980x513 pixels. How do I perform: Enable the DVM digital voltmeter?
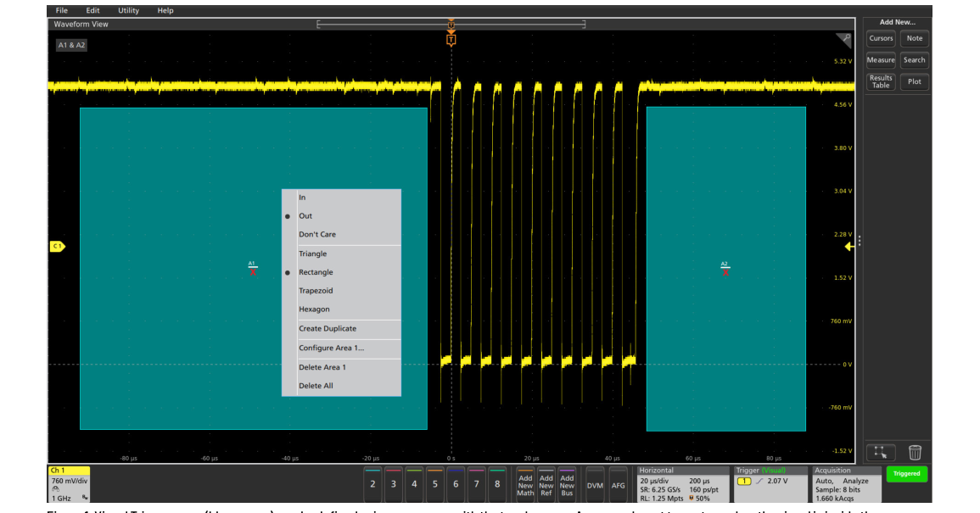coord(595,483)
